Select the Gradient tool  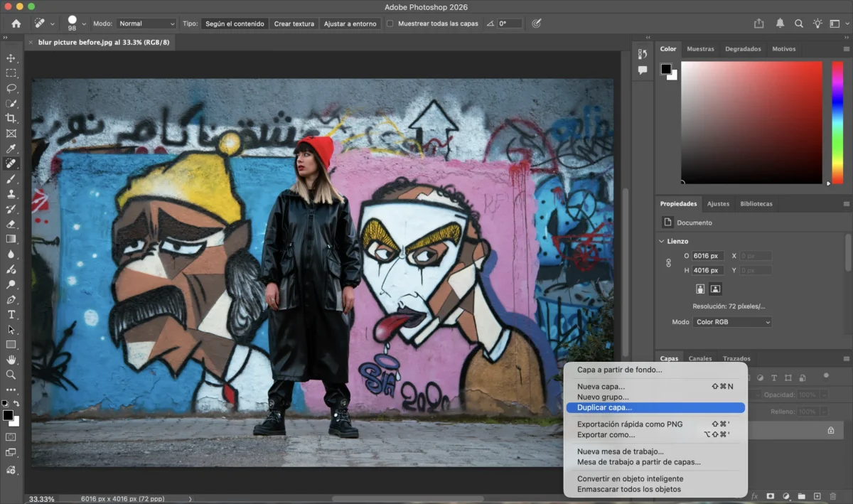tap(11, 239)
